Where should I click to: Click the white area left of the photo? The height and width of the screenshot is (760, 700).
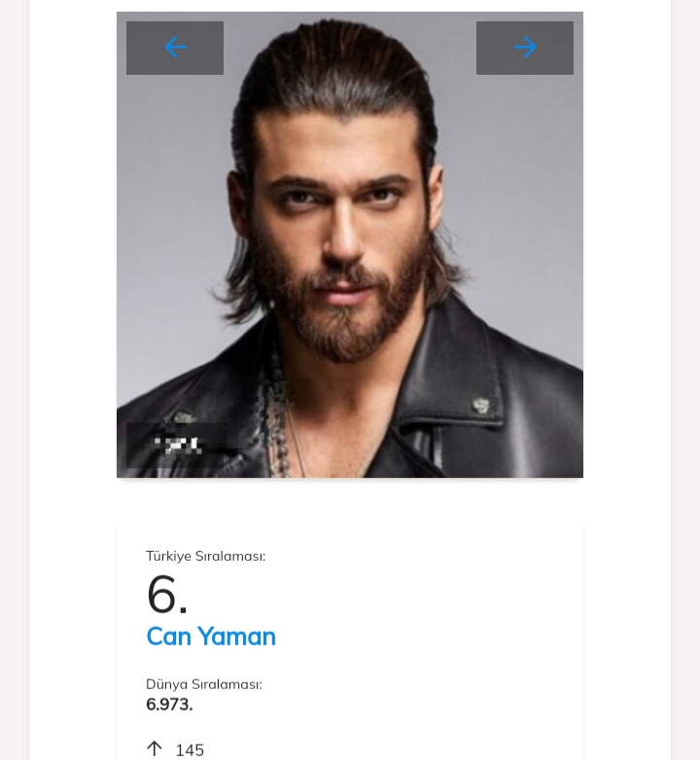(73, 243)
